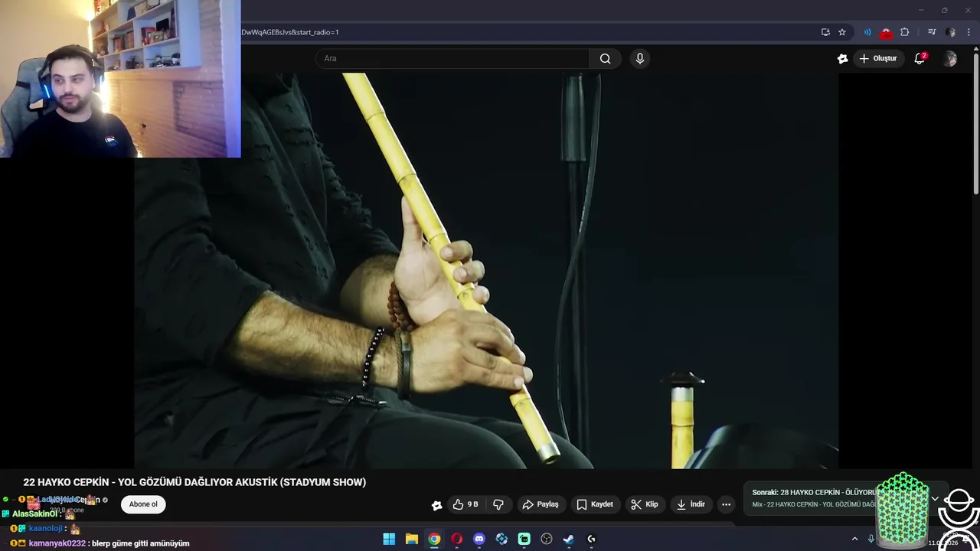
Task: Click the system tray microphone icon
Action: pyautogui.click(x=871, y=539)
